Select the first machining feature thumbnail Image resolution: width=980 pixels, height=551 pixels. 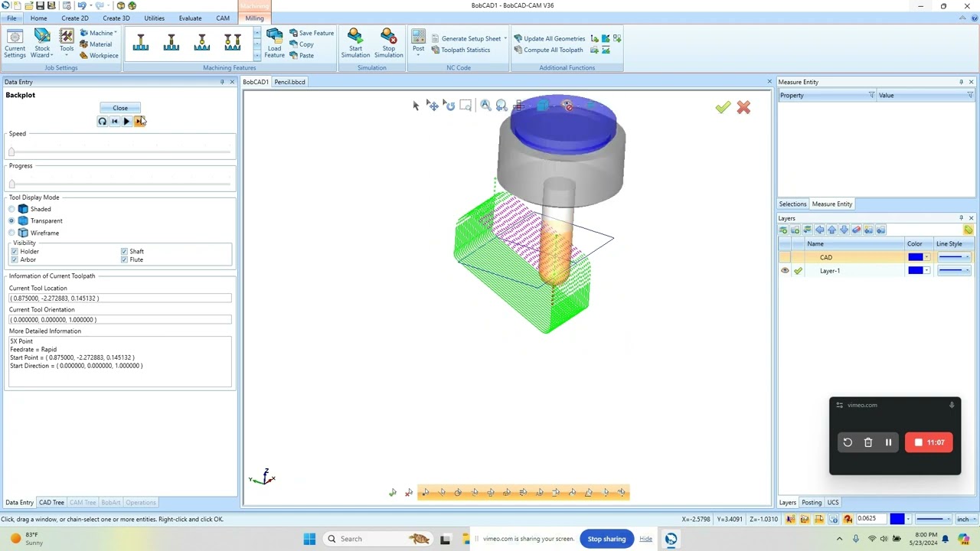[141, 43]
